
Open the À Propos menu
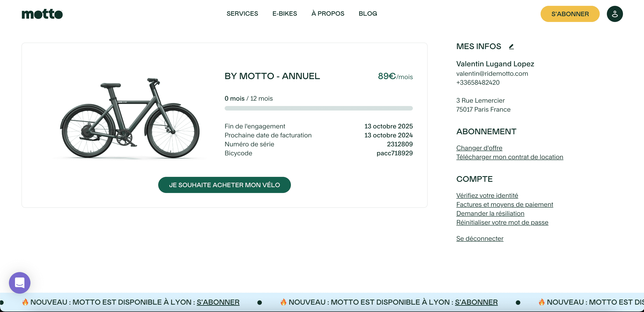pyautogui.click(x=328, y=13)
